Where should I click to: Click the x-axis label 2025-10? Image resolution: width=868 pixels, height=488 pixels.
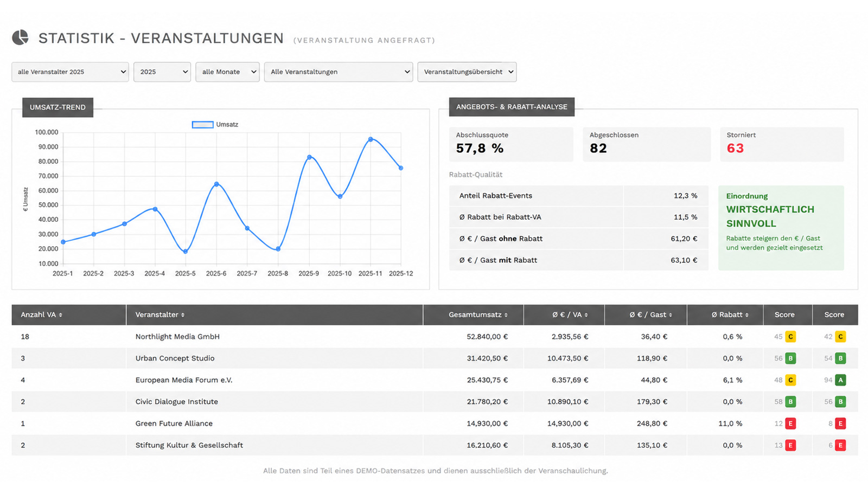coord(340,274)
